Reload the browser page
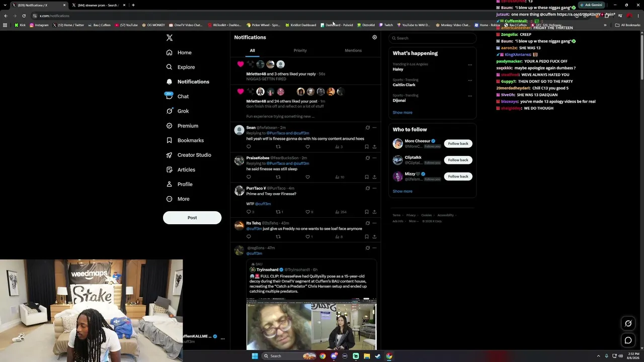644x362 pixels. [24, 16]
